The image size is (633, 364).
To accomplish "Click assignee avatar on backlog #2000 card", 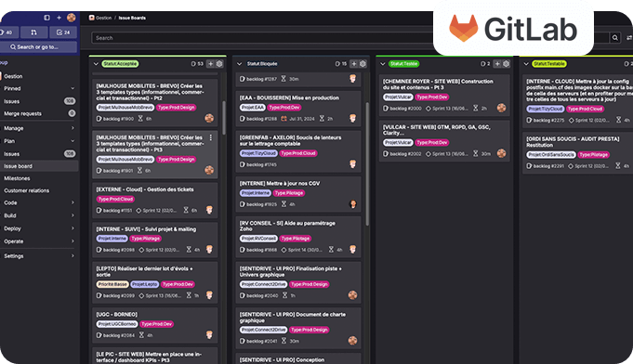I will coord(501,108).
